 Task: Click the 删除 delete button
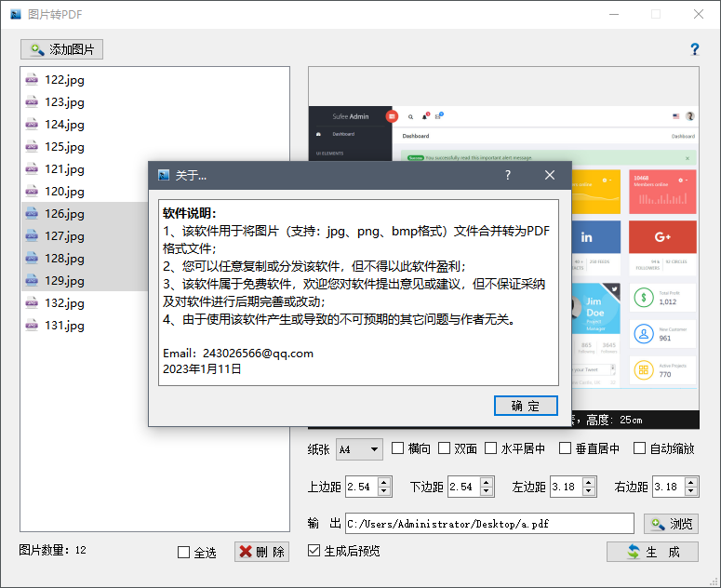pyautogui.click(x=261, y=552)
